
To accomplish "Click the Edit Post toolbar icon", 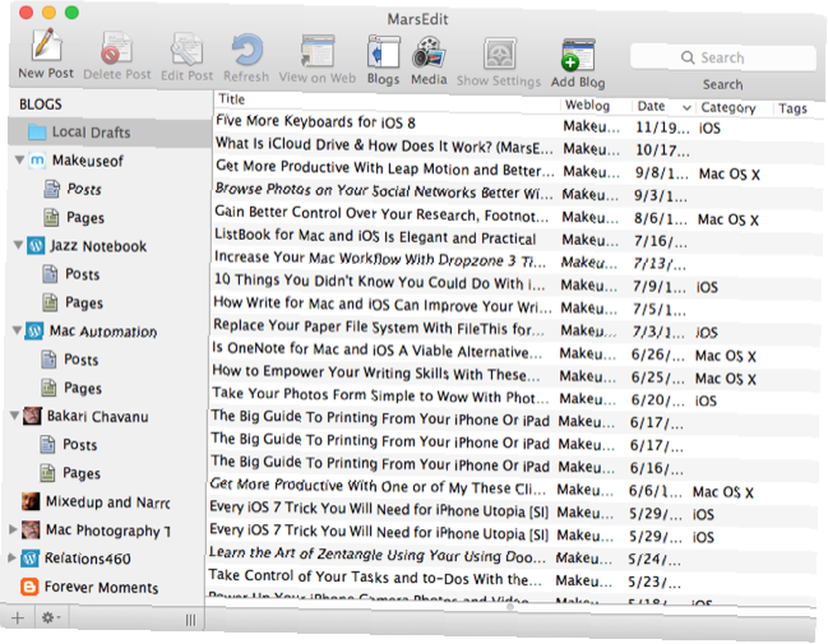I will (186, 50).
